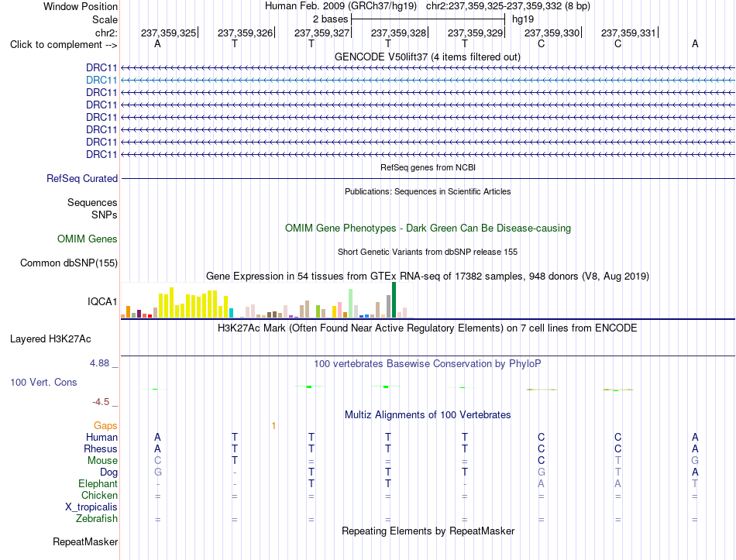
Task: Click 'Multiz Alignments of 100 Vertebrates' title
Action: coord(428,415)
